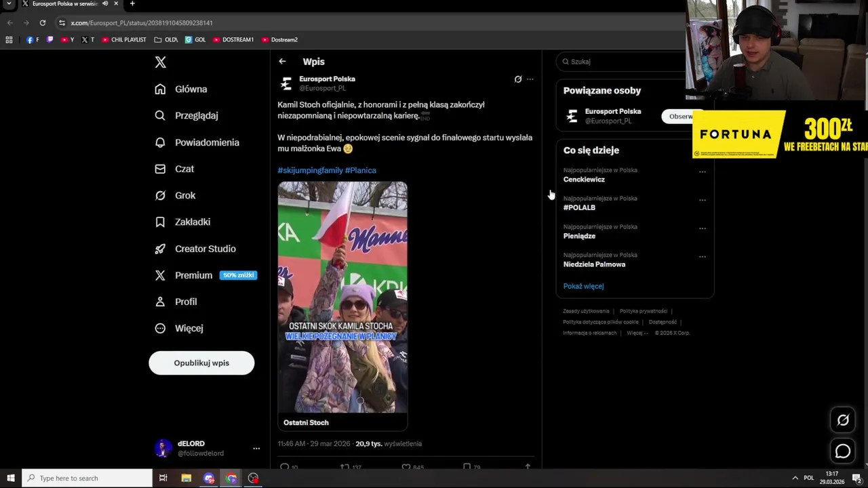Click the 50% zniżki badge

[238, 275]
